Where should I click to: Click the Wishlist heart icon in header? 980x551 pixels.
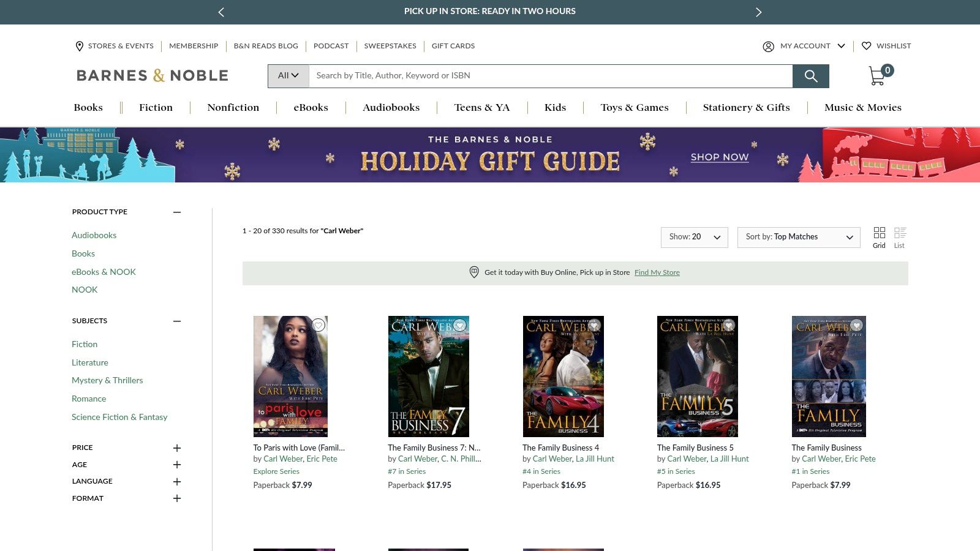tap(866, 46)
